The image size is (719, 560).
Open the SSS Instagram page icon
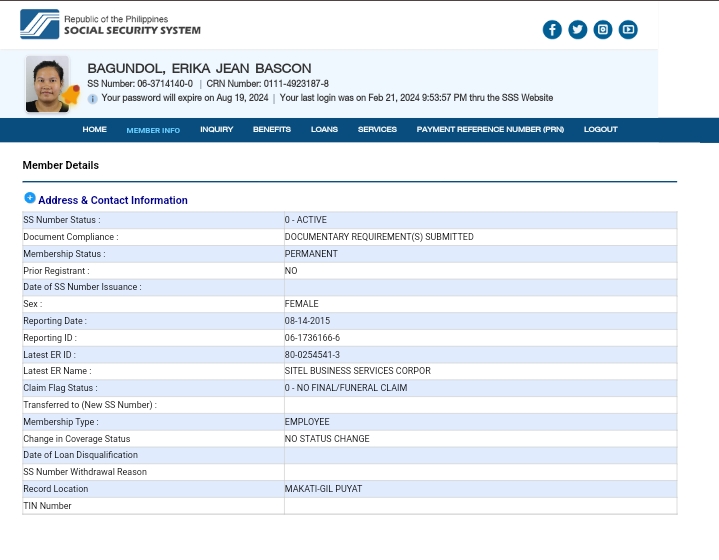pos(603,30)
